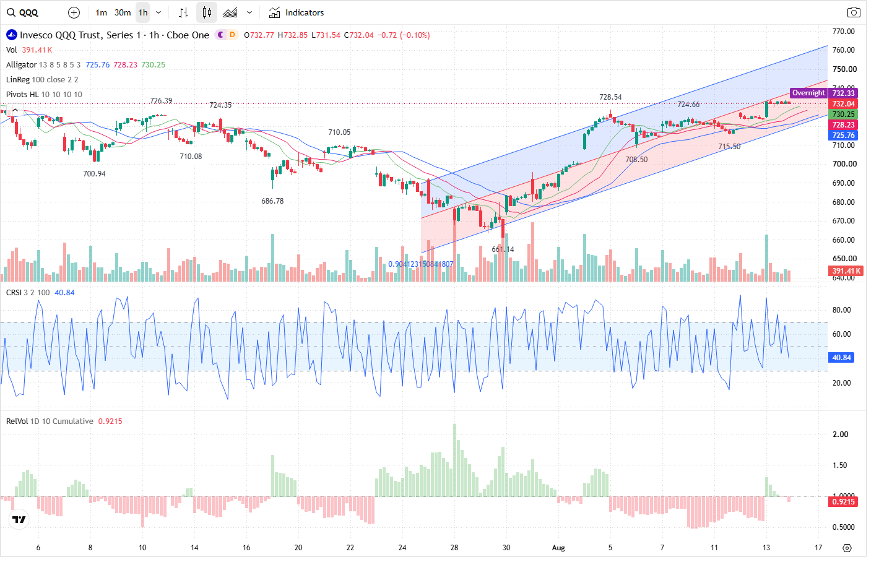Click the 715.50 pivot low label
The width and height of the screenshot is (879, 588).
(729, 147)
